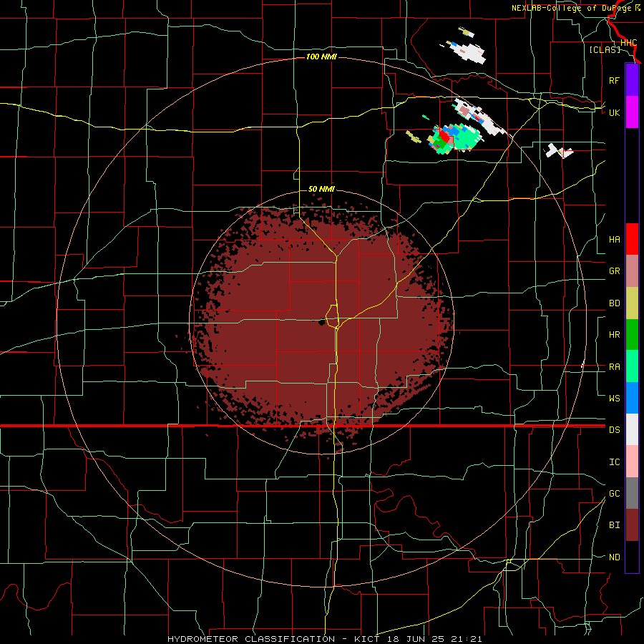Click the 'HYDROMETEOR CLASSIFICATION' caption text
This screenshot has width=644, height=644.
251,639
